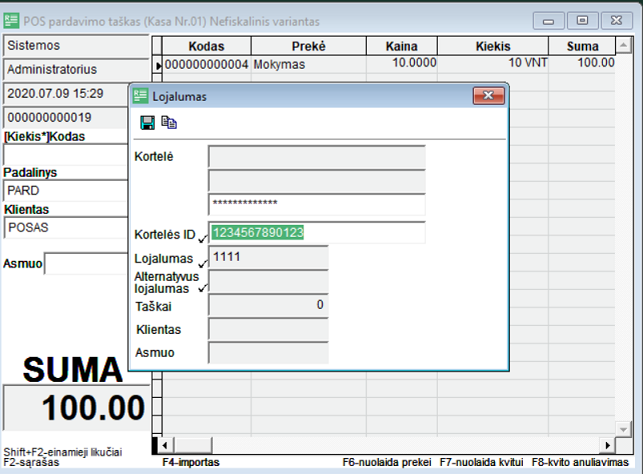Viewport: 643px width, 474px height.
Task: Click the 100.00 sum cell in grid
Action: [582, 64]
